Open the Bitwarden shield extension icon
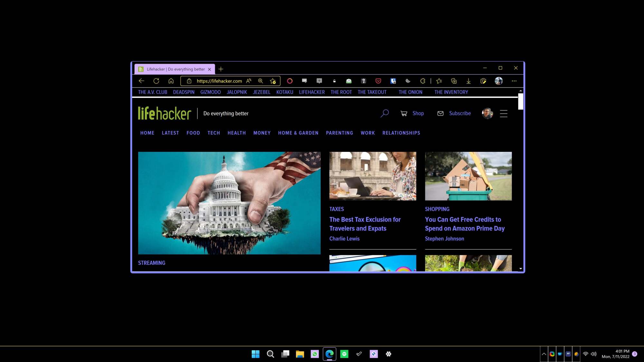The width and height of the screenshot is (644, 362). coord(393,81)
